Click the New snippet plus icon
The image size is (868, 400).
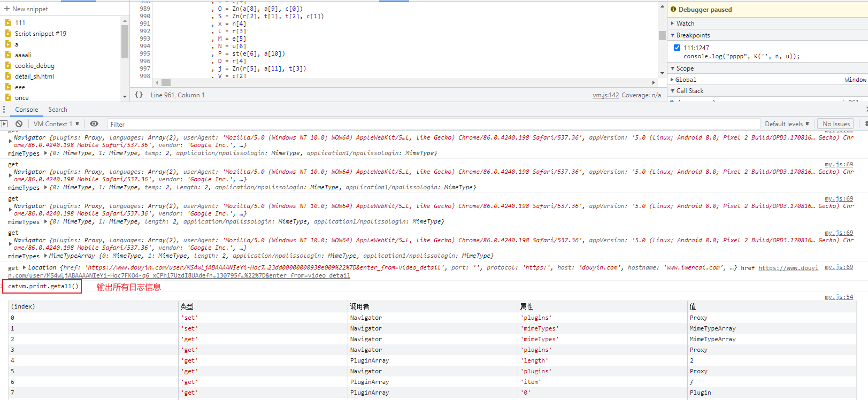pyautogui.click(x=7, y=9)
